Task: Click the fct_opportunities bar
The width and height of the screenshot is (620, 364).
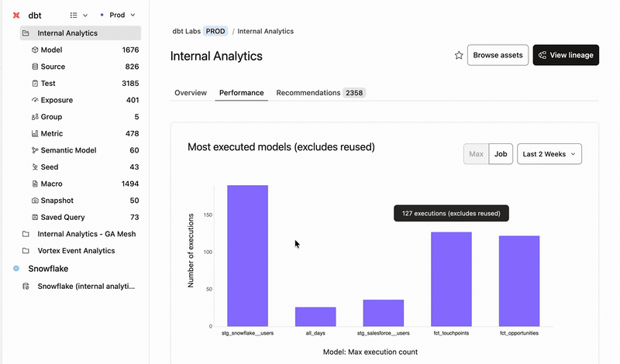Action: click(519, 281)
